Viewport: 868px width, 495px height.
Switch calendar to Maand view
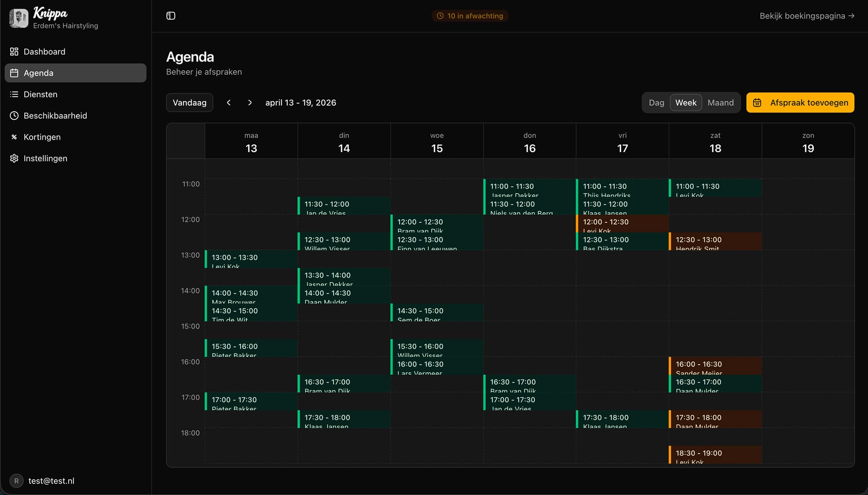[x=720, y=103]
